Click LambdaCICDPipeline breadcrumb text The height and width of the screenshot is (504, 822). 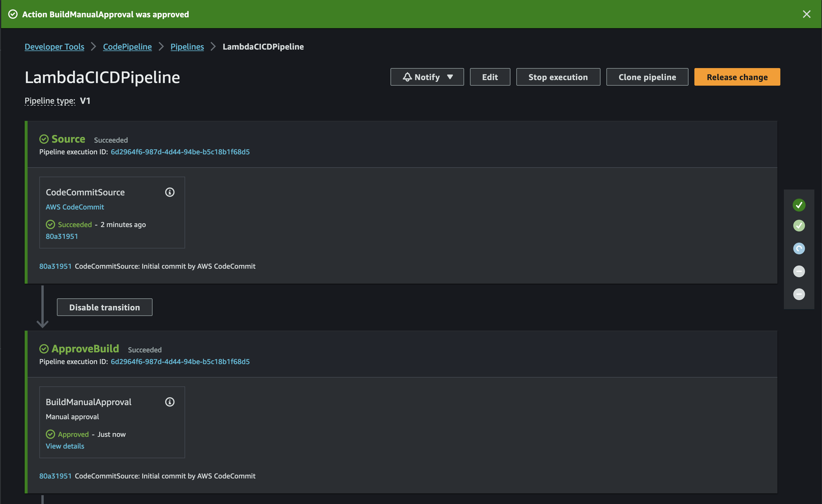263,47
